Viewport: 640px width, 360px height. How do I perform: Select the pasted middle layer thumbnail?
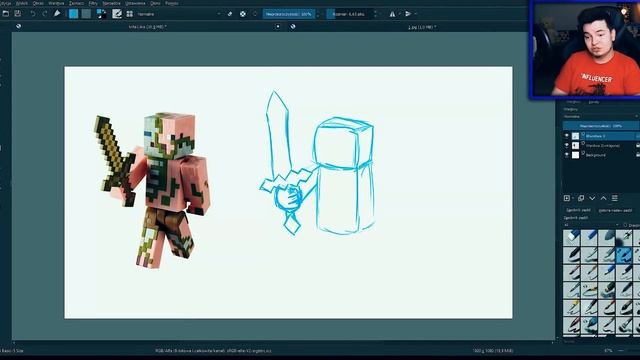pos(575,145)
